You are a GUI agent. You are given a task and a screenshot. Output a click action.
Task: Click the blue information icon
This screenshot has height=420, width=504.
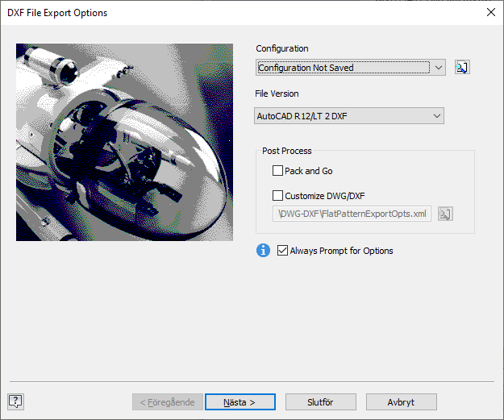pos(263,251)
